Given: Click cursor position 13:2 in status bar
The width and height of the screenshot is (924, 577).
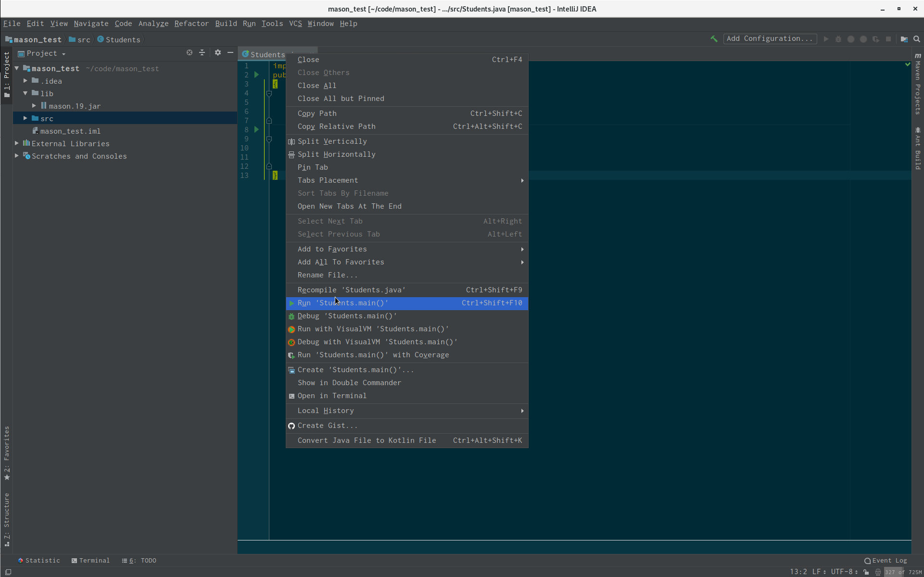Looking at the screenshot, I should [x=798, y=572].
